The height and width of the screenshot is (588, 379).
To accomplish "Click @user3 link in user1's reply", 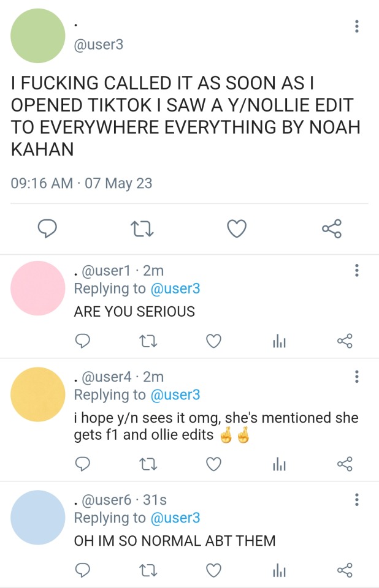I will coord(175,288).
